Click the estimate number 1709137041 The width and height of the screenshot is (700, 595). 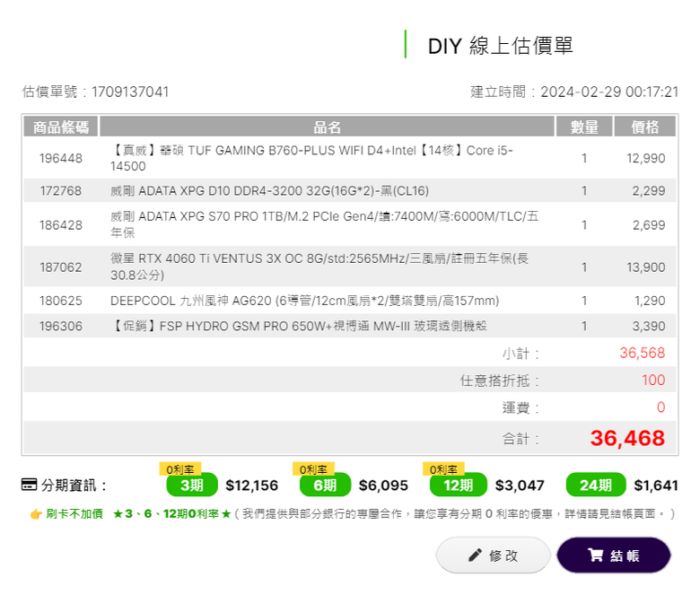130,92
